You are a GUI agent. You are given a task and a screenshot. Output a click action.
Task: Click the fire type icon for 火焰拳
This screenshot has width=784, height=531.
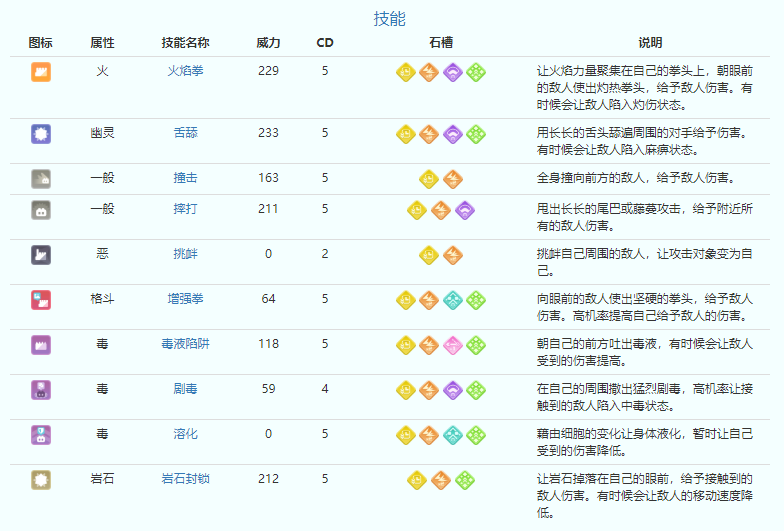click(41, 72)
